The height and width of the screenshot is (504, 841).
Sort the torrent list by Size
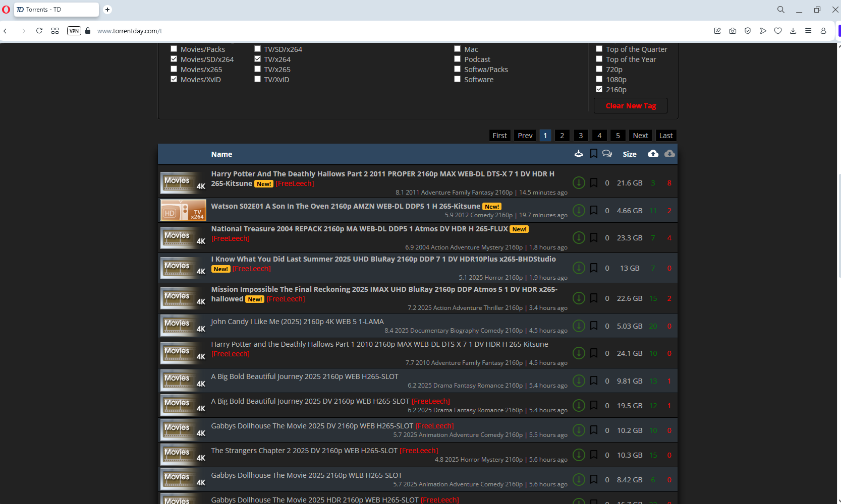630,154
